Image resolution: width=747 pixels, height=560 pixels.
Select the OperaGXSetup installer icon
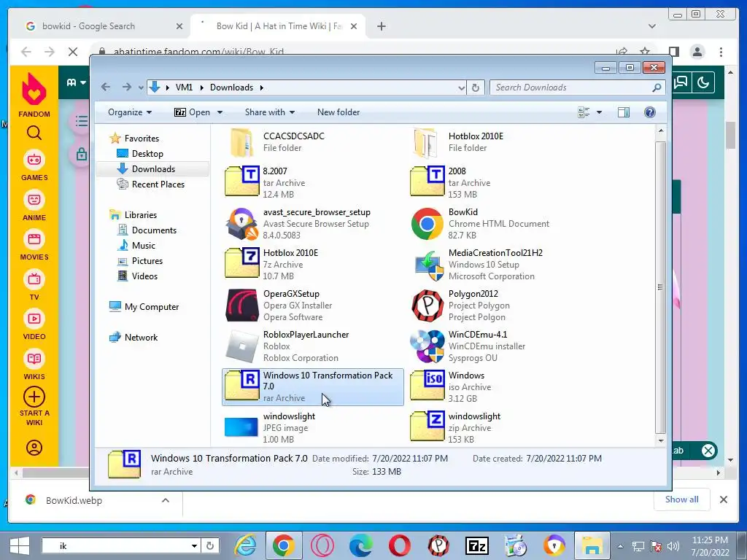242,306
